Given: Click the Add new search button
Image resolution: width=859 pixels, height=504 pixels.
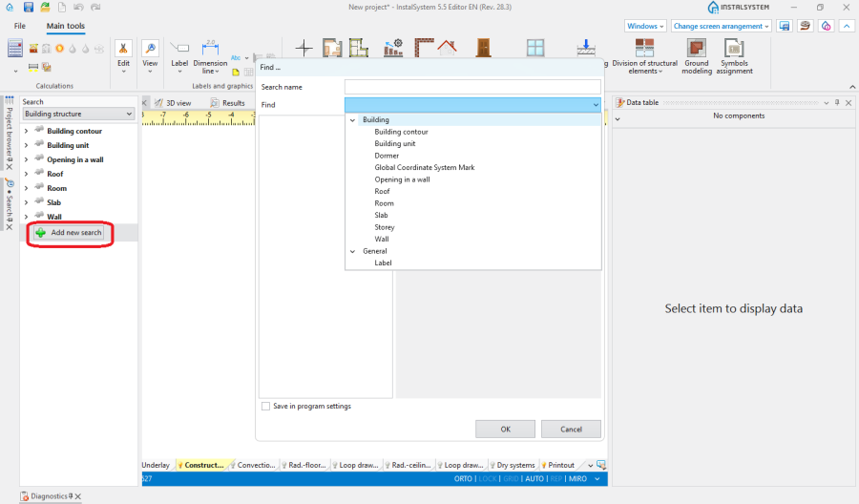Looking at the screenshot, I should (69, 233).
